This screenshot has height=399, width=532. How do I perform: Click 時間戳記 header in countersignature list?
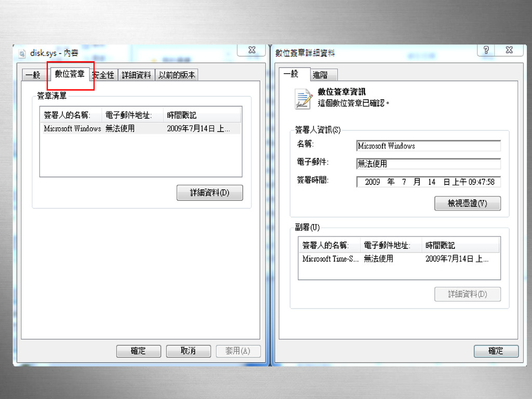461,245
